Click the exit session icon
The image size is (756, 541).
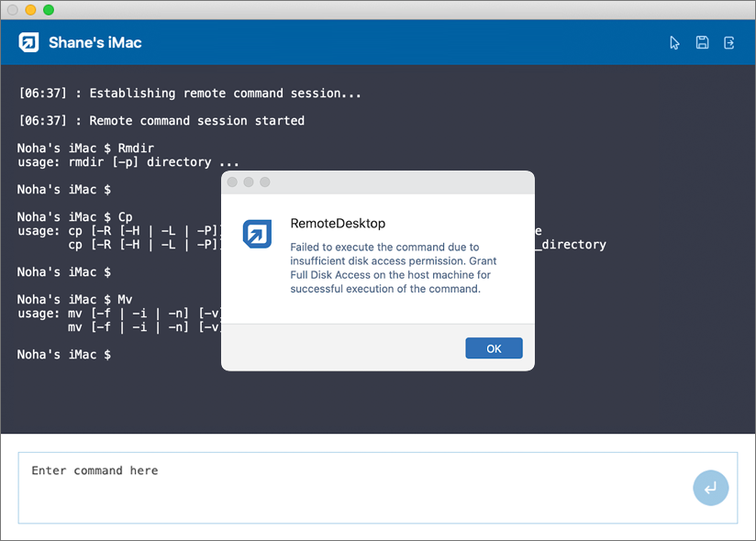729,43
